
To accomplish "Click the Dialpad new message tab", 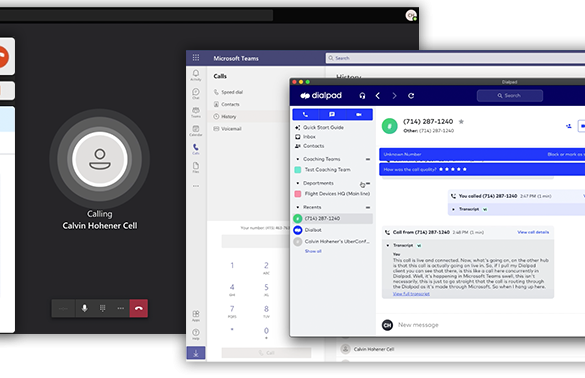I will [332, 114].
